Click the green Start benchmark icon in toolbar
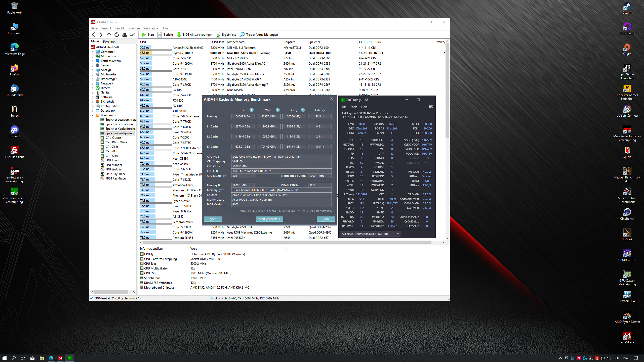Image resolution: width=644 pixels, height=362 pixels. 144,35
